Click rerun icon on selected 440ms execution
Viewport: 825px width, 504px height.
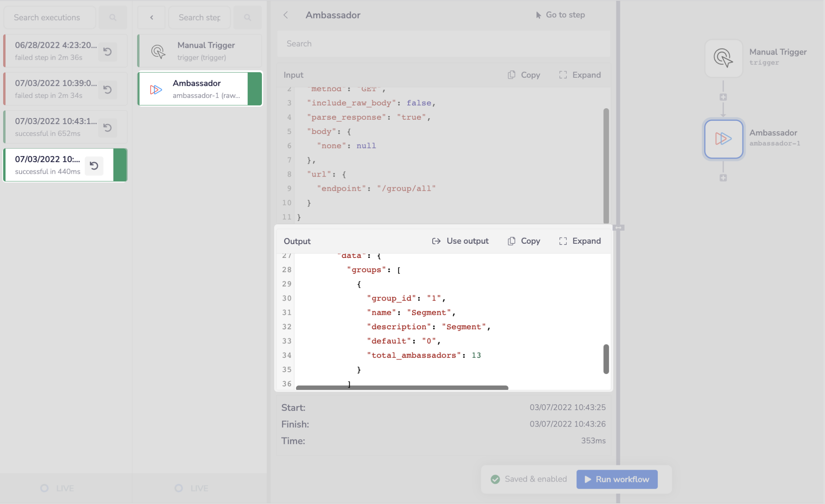tap(94, 165)
